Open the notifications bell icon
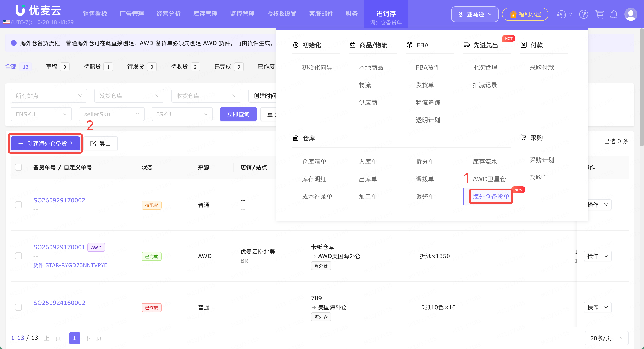644x349 pixels. coord(614,14)
